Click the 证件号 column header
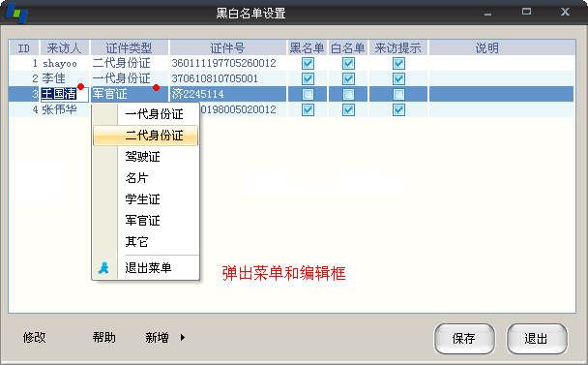 227,47
